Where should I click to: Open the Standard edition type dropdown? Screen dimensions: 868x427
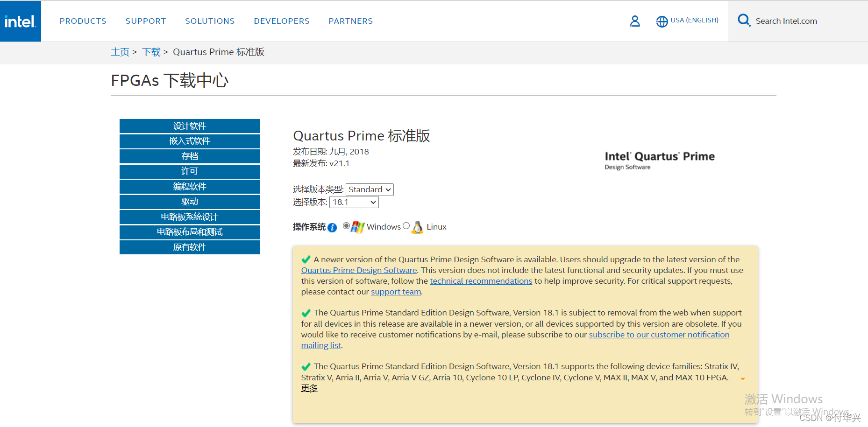click(370, 189)
